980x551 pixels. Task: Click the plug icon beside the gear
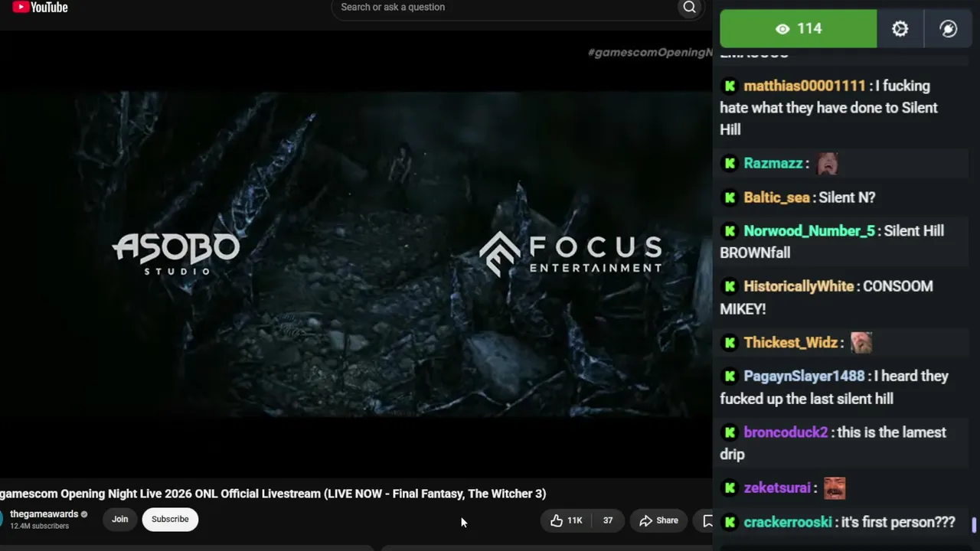pyautogui.click(x=948, y=29)
